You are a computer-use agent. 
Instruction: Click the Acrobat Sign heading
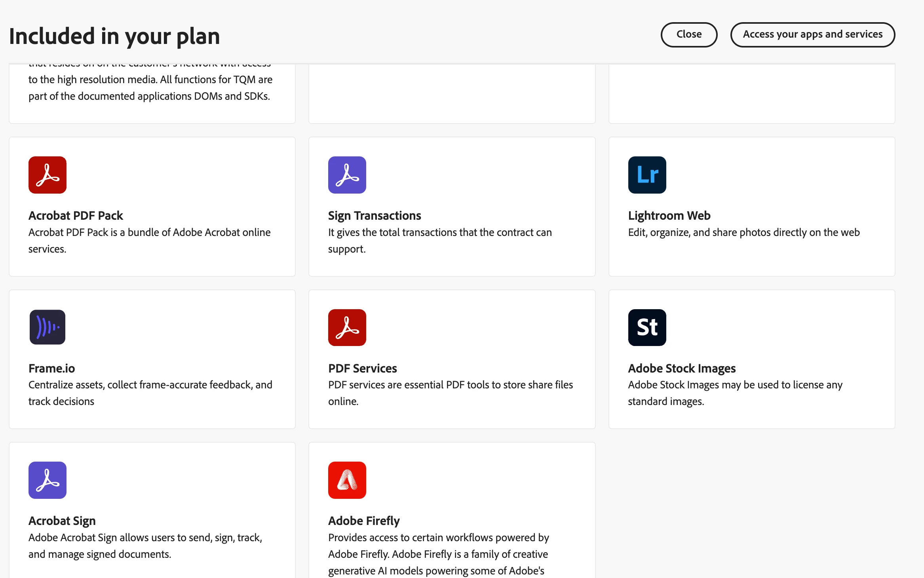click(x=62, y=521)
